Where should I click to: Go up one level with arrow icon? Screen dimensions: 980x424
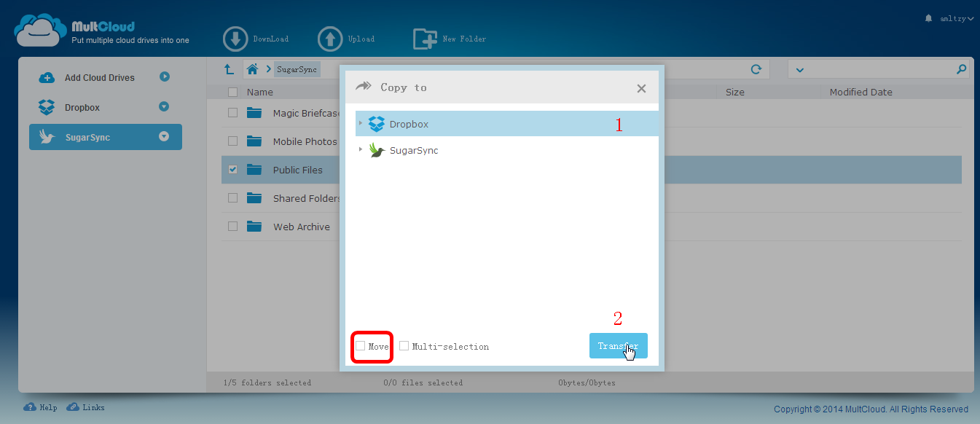tap(229, 69)
